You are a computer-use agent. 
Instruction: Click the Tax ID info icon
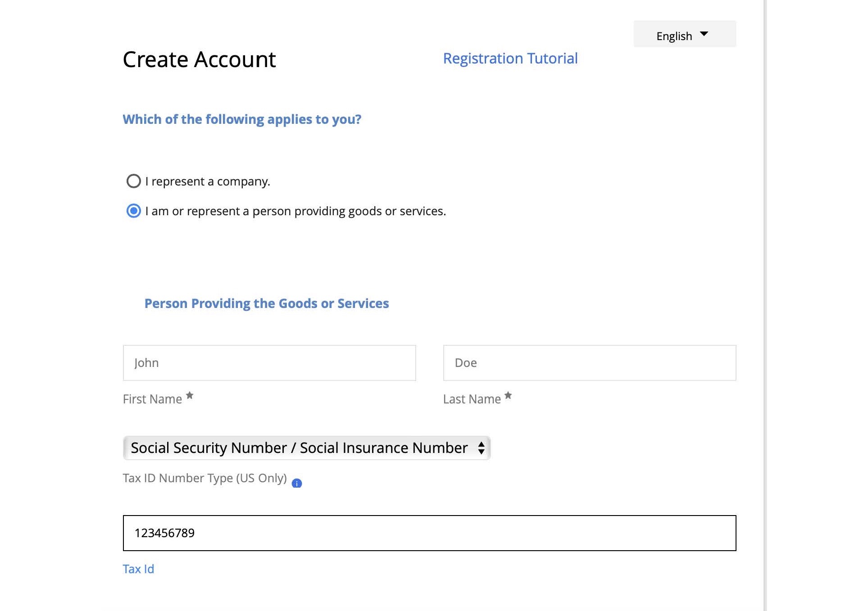297,483
